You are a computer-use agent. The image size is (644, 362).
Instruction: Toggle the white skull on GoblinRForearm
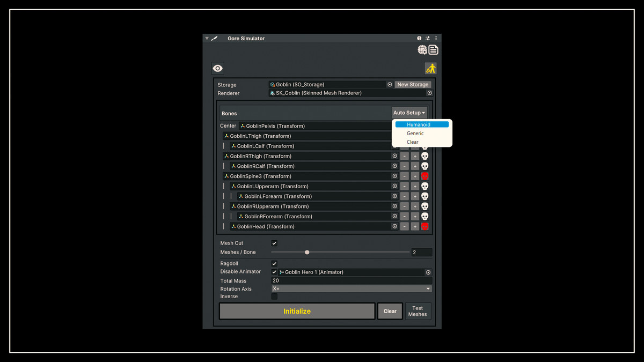[x=425, y=217]
